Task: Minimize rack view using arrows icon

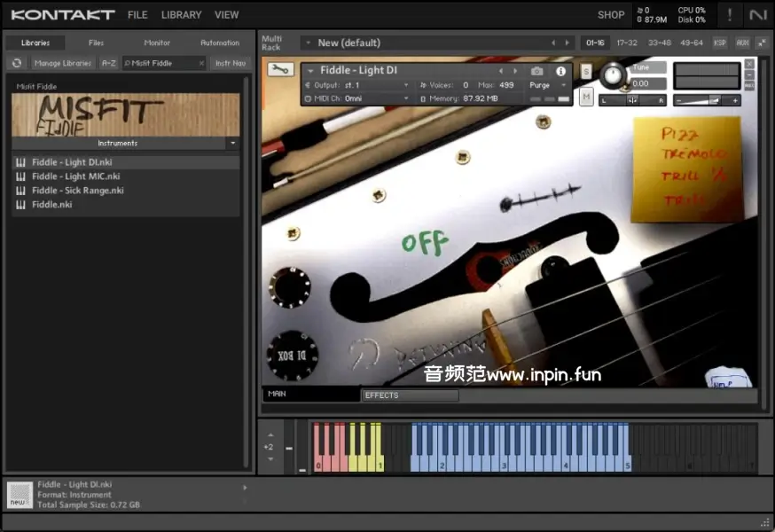Action: coord(761,43)
